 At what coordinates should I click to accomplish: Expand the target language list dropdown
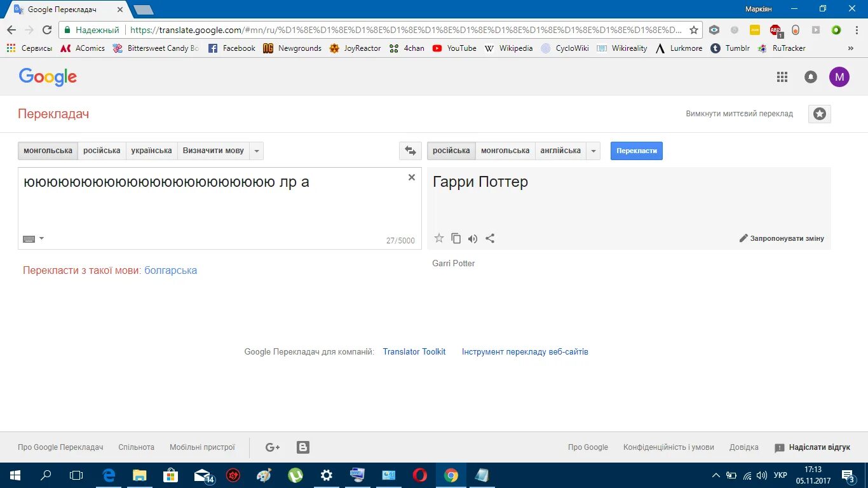[x=593, y=151]
